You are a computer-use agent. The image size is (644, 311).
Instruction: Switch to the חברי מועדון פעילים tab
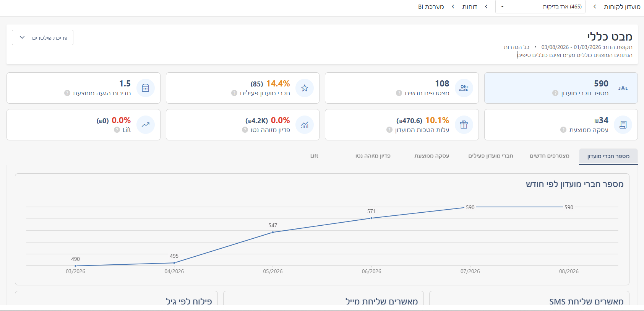coord(491,156)
